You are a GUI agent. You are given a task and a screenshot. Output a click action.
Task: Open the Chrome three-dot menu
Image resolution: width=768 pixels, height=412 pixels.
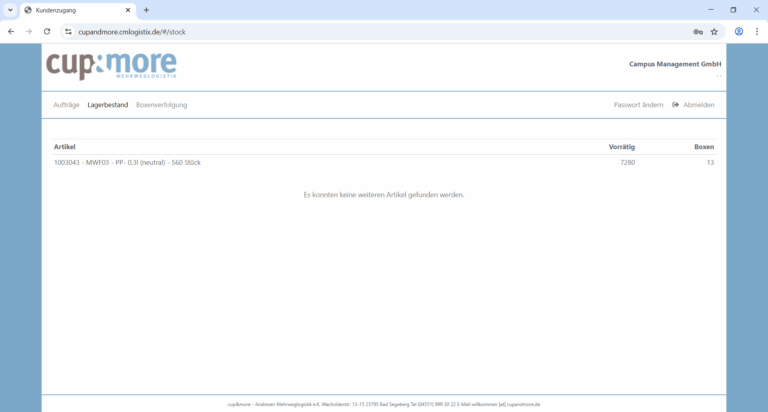(757, 31)
